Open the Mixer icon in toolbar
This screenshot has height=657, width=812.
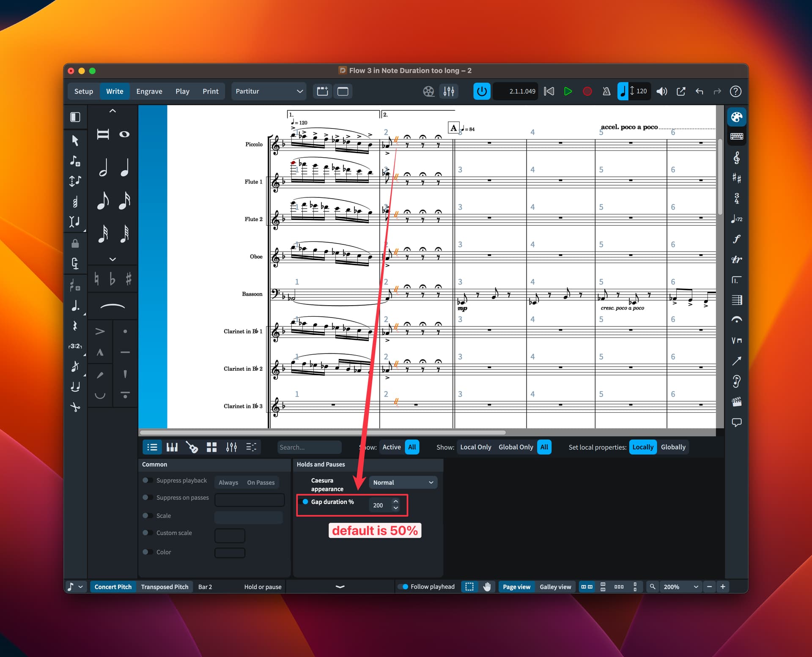tap(449, 91)
